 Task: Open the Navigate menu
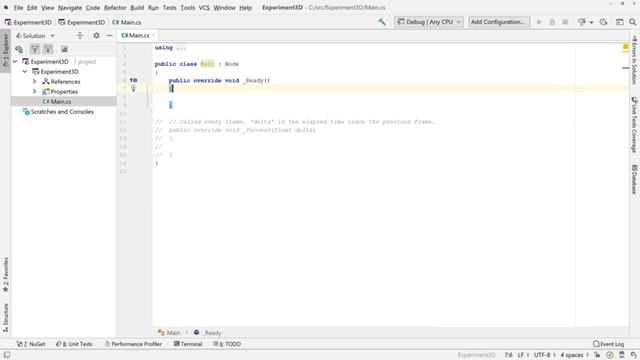click(x=70, y=7)
